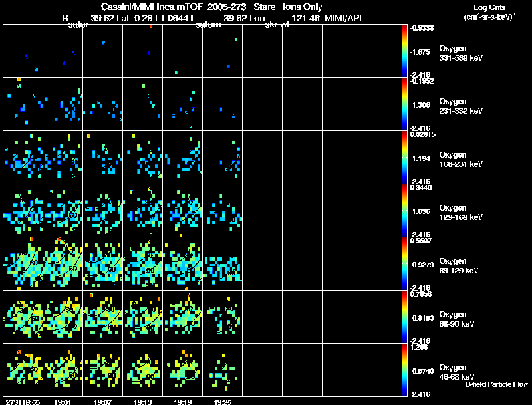The width and height of the screenshot is (532, 405).
Task: Open the 68-90 keV image at 19:25
Action: [x=222, y=317]
